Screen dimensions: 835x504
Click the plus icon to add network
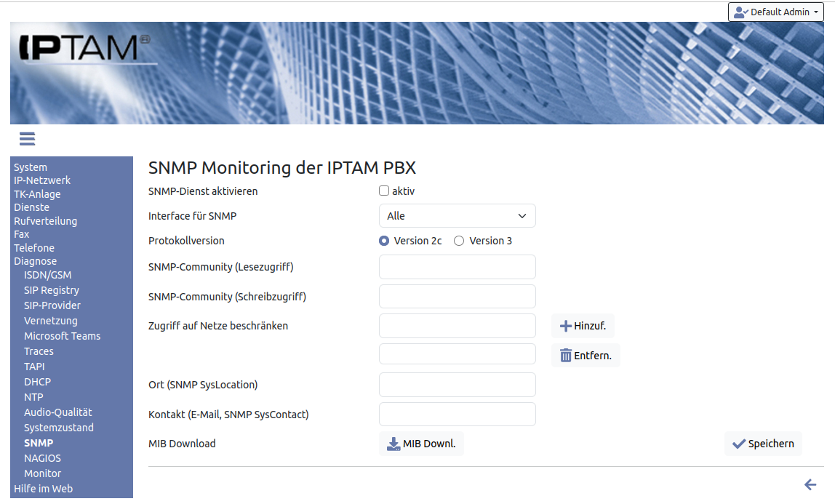click(x=565, y=327)
